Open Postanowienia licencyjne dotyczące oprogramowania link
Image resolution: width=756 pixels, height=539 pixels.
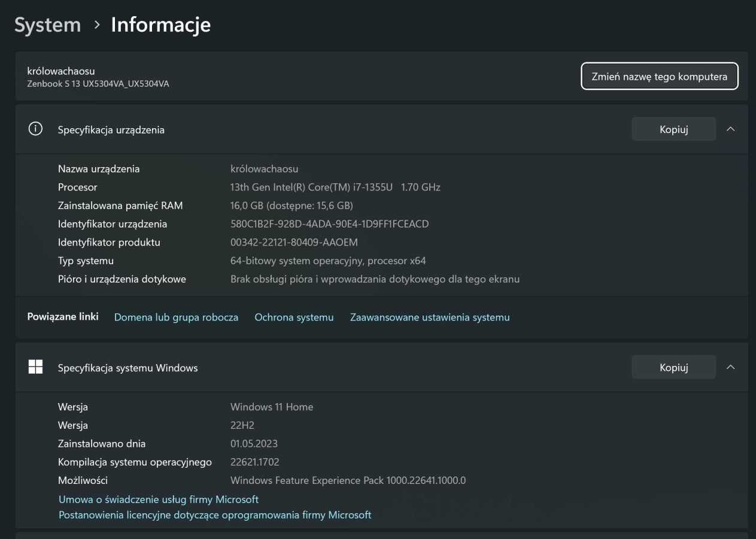click(215, 515)
